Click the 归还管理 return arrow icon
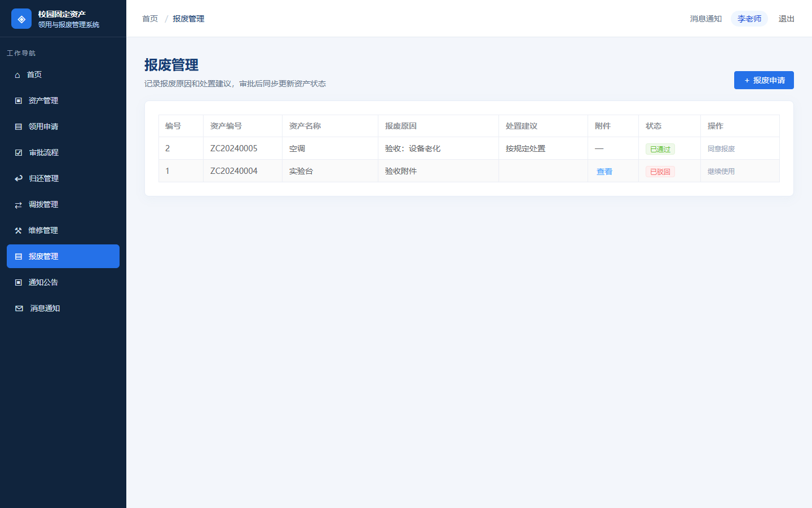Screen dimensions: 812x508 19,178
